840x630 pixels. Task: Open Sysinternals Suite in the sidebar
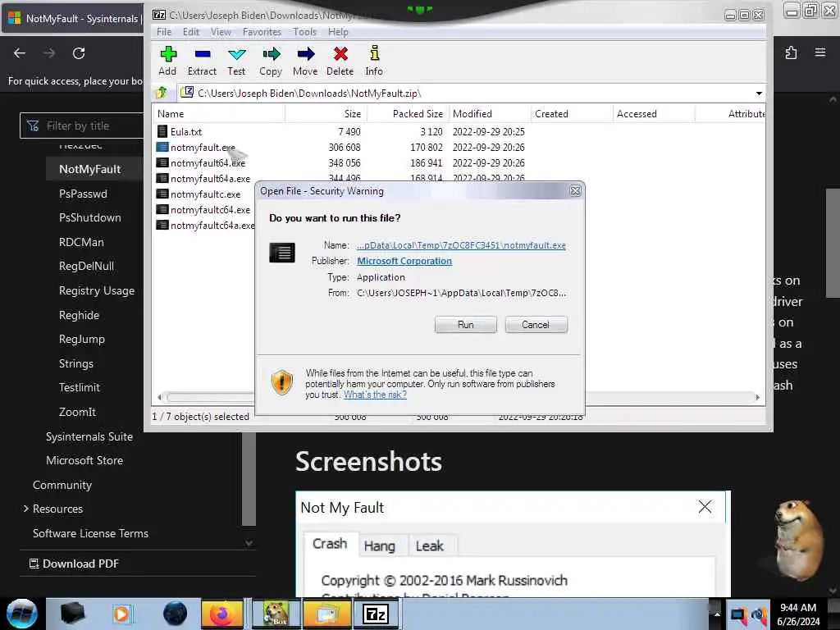pos(89,436)
